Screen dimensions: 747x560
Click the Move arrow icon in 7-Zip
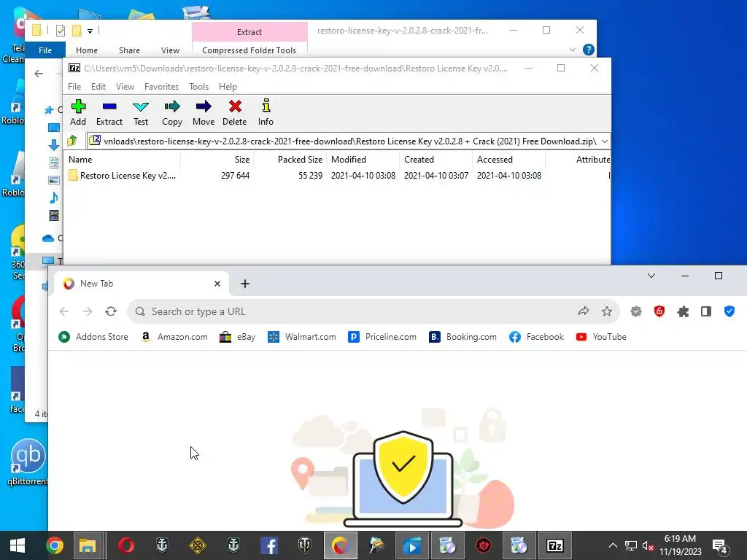[204, 113]
